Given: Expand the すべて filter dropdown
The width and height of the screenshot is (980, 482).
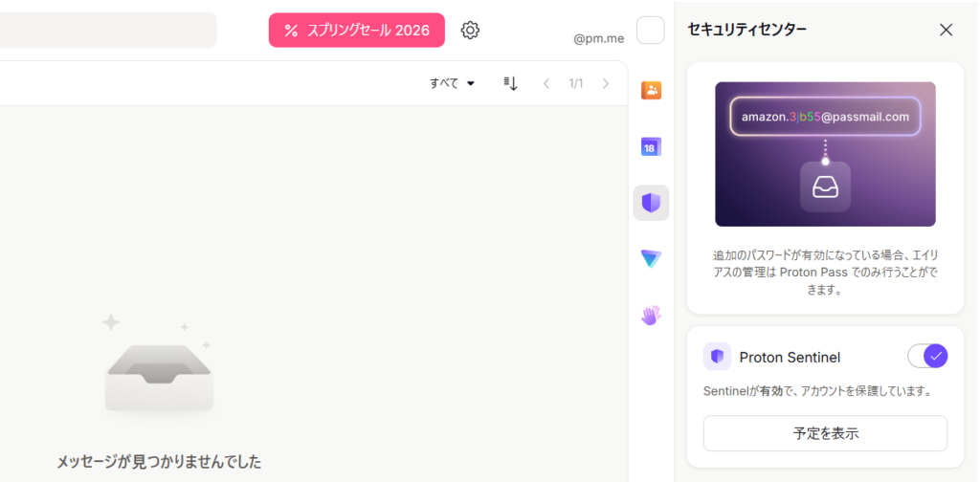Looking at the screenshot, I should 452,83.
